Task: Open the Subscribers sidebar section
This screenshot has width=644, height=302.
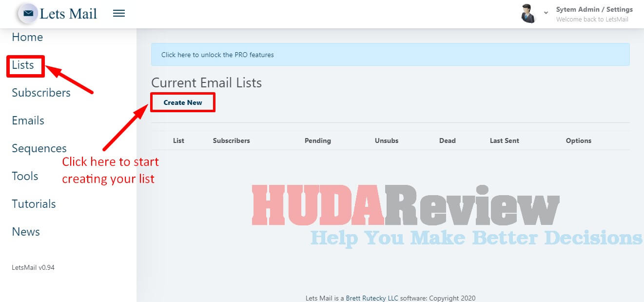Action: point(41,93)
